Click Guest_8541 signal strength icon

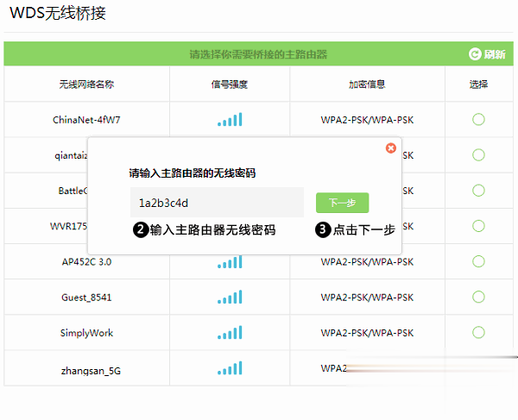pyautogui.click(x=230, y=297)
